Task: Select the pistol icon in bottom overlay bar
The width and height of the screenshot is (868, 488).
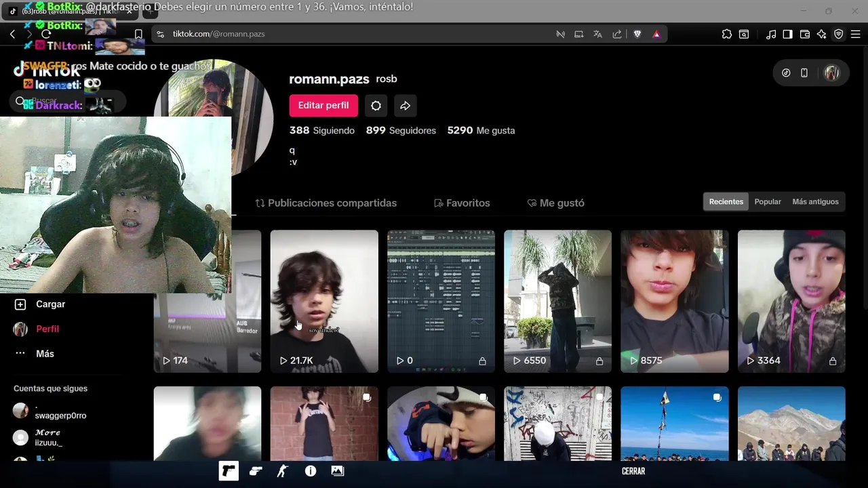Action: pyautogui.click(x=229, y=471)
